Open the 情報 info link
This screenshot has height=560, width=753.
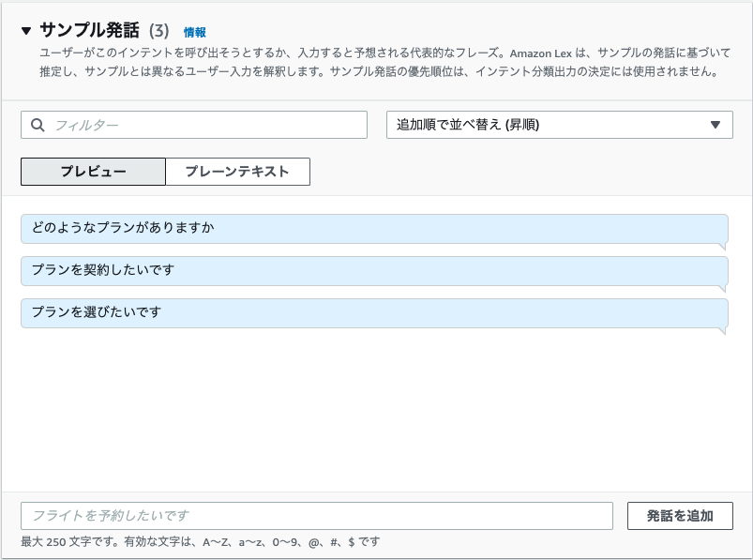point(195,32)
